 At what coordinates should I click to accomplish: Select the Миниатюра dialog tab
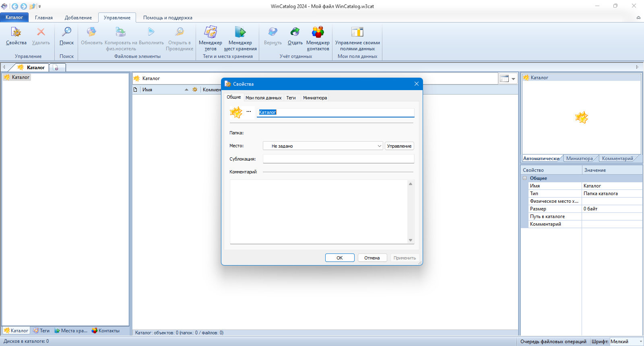coord(315,98)
